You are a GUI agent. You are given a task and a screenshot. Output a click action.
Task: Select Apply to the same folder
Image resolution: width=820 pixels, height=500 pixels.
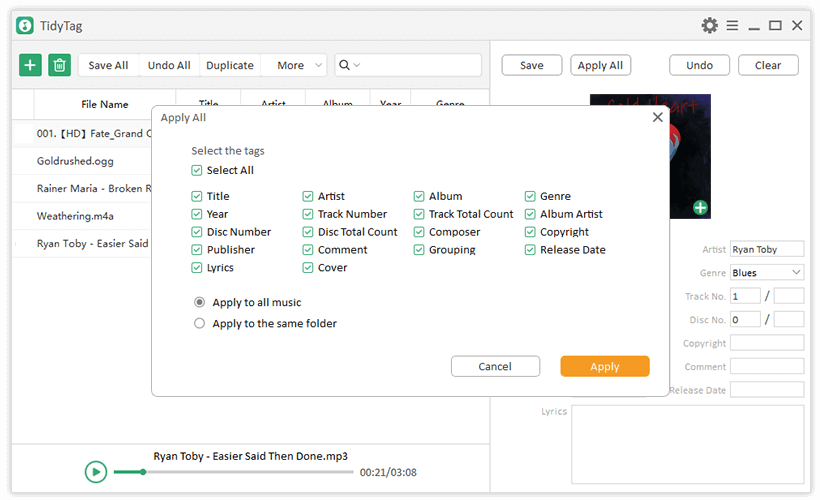tap(199, 323)
